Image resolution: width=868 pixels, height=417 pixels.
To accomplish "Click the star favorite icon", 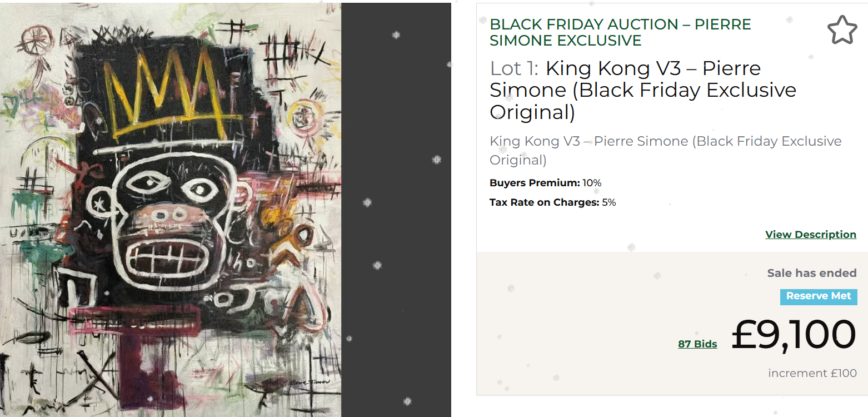I will tap(842, 30).
